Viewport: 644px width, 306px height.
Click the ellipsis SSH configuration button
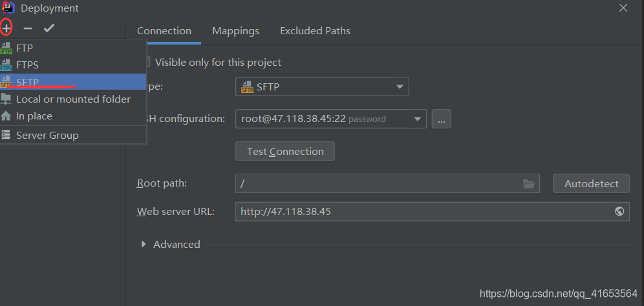442,119
